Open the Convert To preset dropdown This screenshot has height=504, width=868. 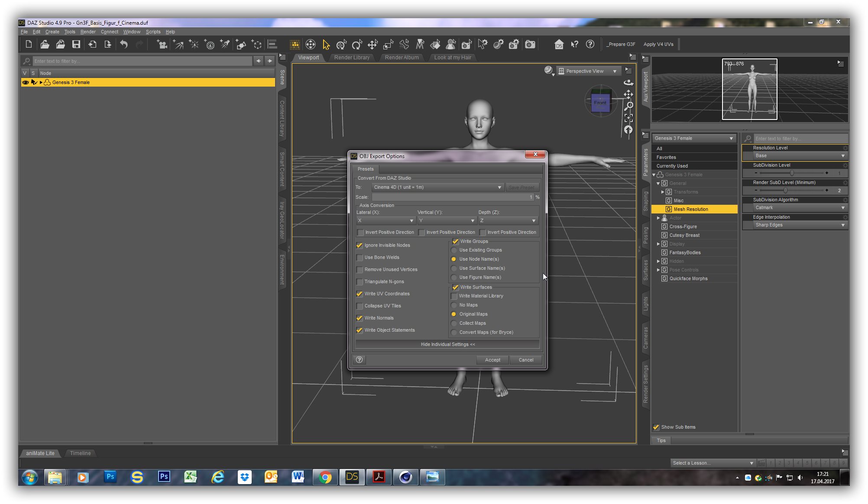[437, 187]
